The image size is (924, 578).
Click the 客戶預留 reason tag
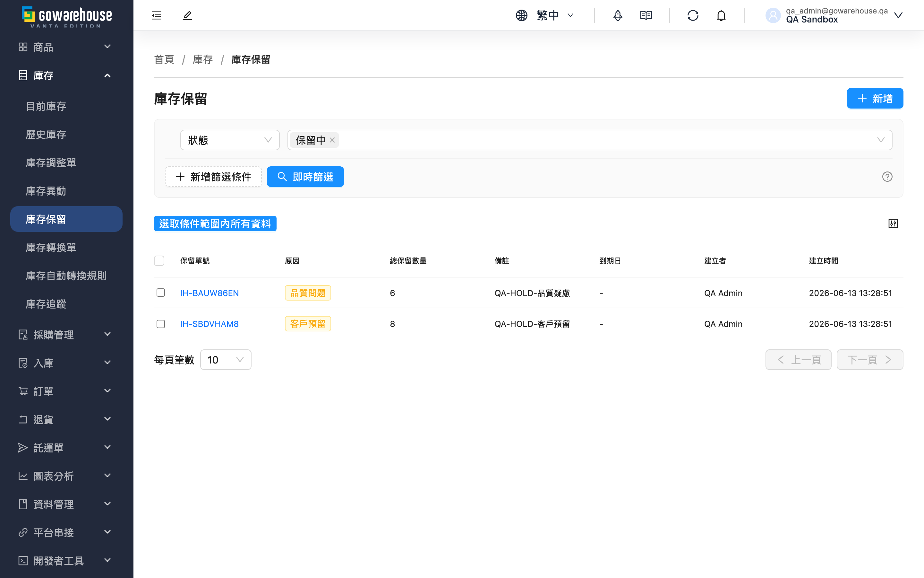click(308, 324)
